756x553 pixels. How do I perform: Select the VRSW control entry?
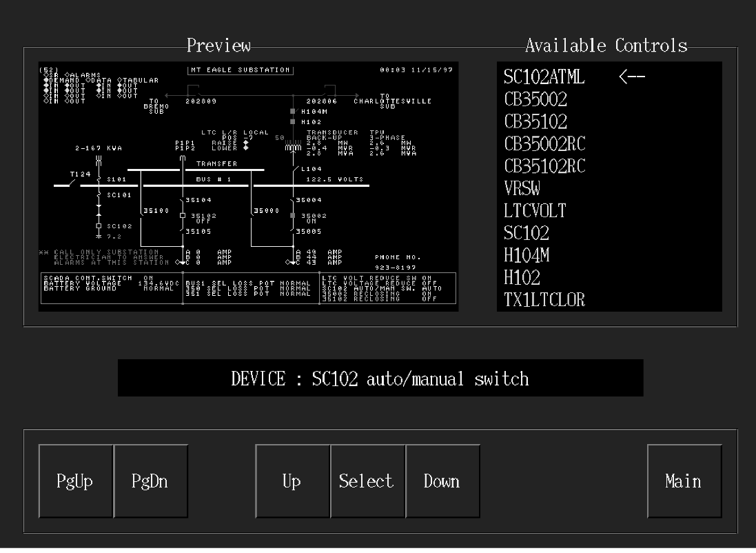click(x=522, y=189)
